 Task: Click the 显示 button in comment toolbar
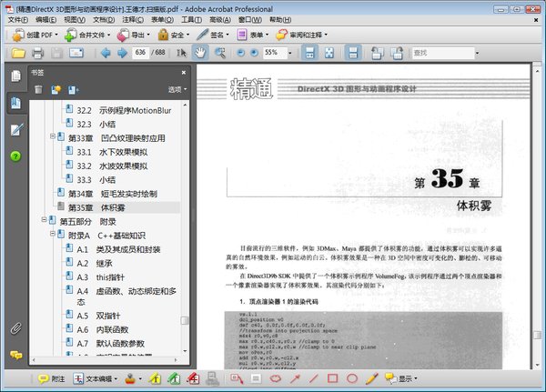[x=400, y=378]
